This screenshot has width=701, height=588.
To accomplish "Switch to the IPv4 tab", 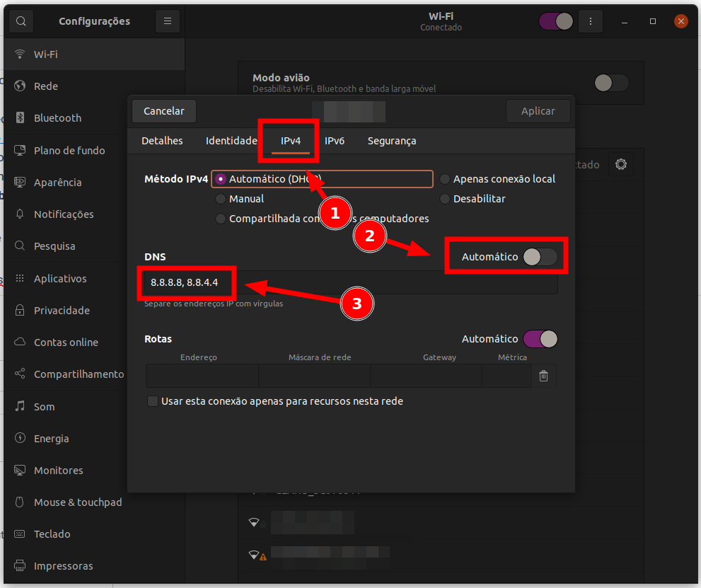I will tap(291, 141).
